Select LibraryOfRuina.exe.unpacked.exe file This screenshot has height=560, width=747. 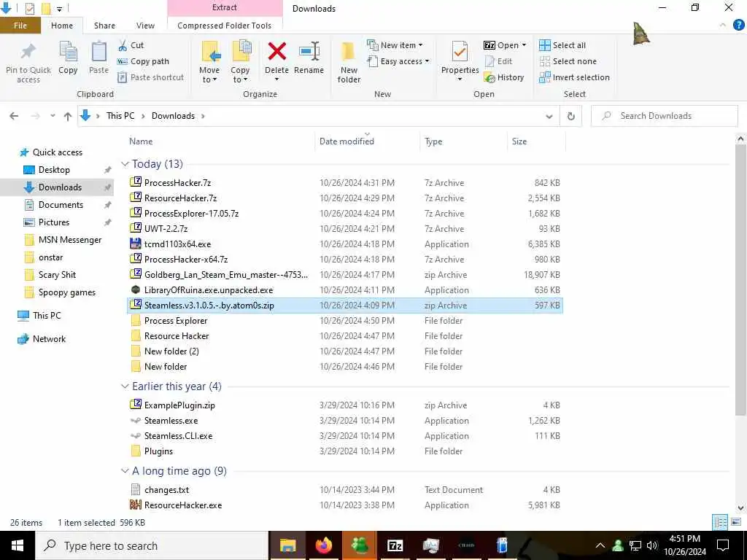point(345,290)
